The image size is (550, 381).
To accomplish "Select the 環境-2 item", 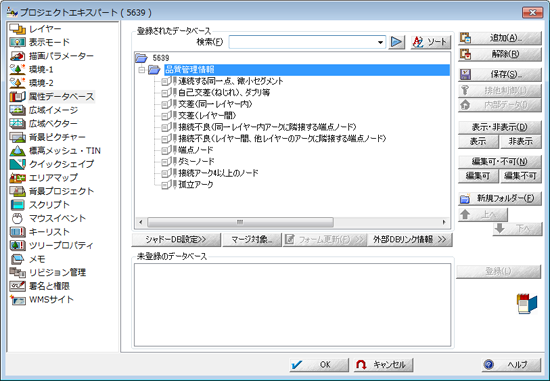I will pyautogui.click(x=32, y=83).
